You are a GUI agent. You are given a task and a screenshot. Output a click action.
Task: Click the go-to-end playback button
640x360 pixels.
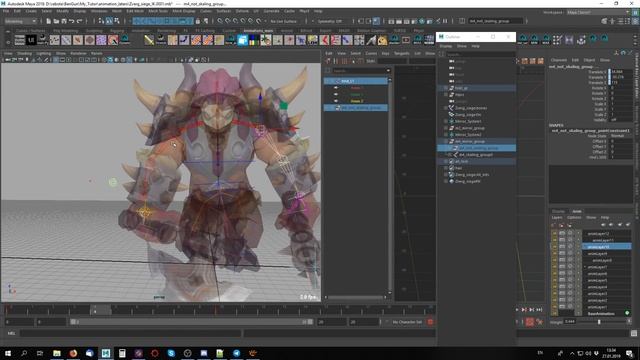[539, 310]
